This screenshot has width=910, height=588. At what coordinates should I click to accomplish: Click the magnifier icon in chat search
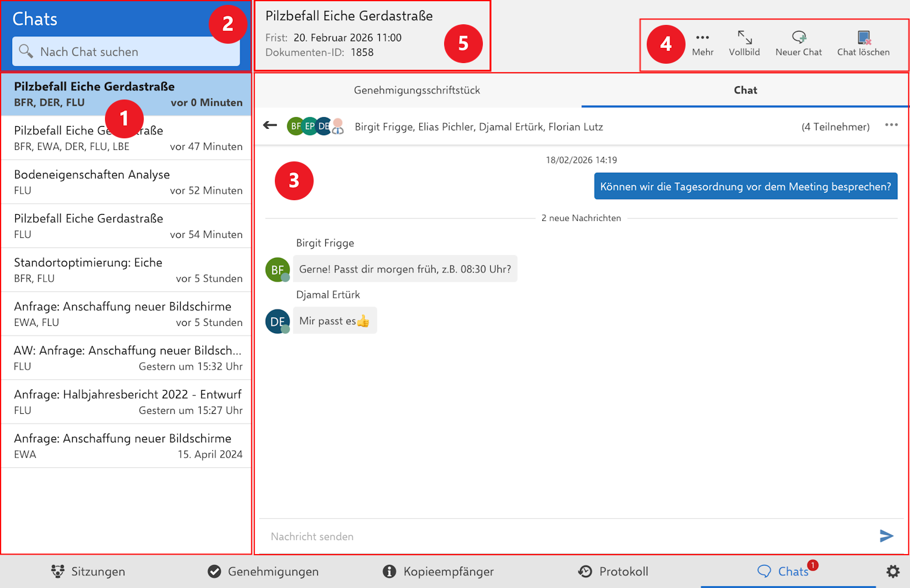click(25, 52)
